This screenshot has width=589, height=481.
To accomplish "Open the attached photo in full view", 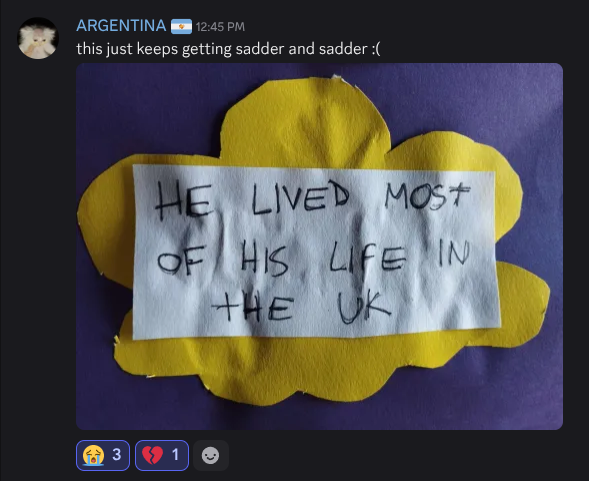I will pyautogui.click(x=319, y=247).
